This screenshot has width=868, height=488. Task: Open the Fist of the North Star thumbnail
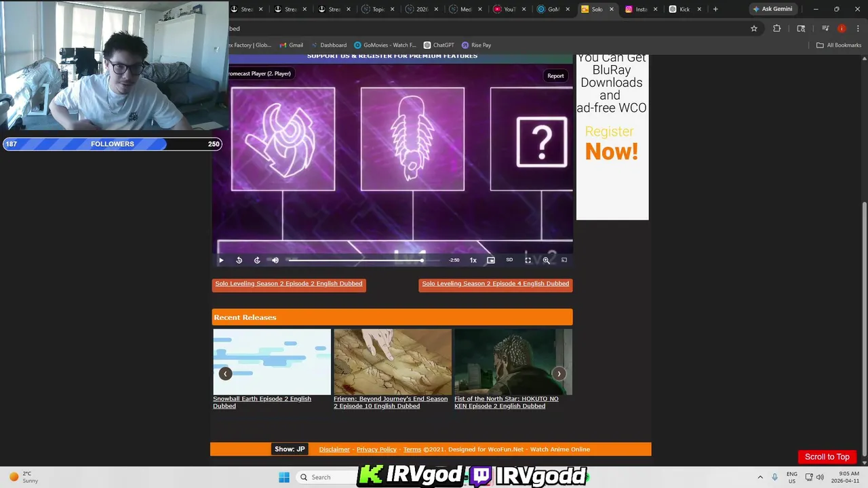(513, 362)
